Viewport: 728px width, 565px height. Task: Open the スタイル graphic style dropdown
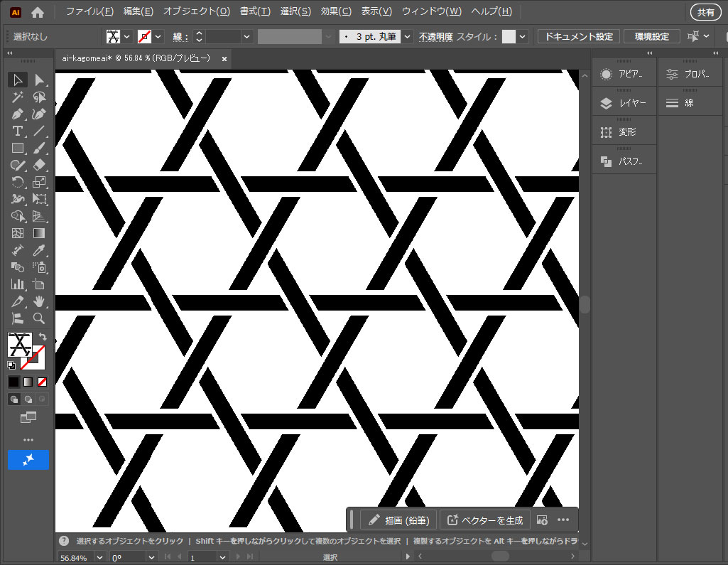pos(523,36)
